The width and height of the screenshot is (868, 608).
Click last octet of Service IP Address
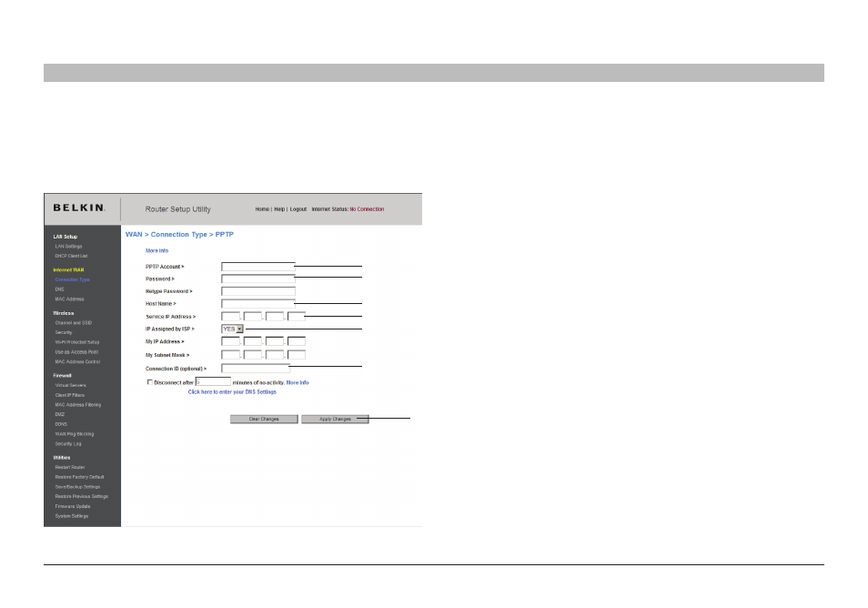tap(297, 316)
